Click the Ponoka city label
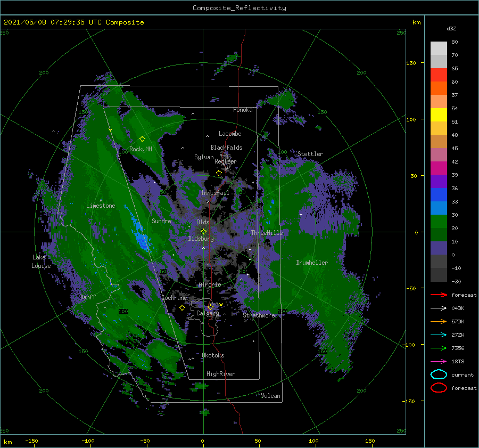Viewport: 479px width, 448px height. click(243, 110)
